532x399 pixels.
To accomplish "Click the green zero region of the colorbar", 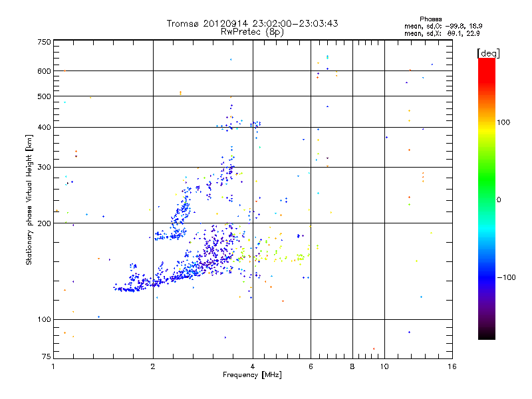I will pyautogui.click(x=487, y=199).
